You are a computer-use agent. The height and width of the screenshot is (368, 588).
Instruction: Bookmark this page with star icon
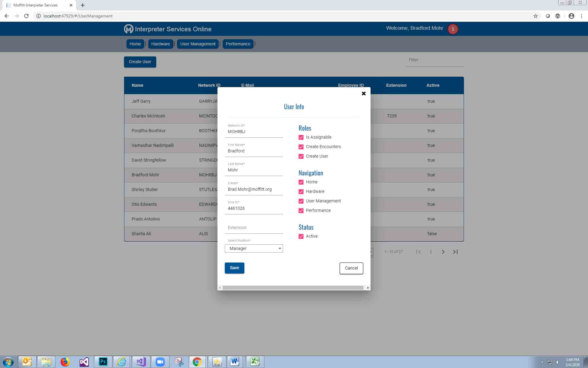click(535, 16)
